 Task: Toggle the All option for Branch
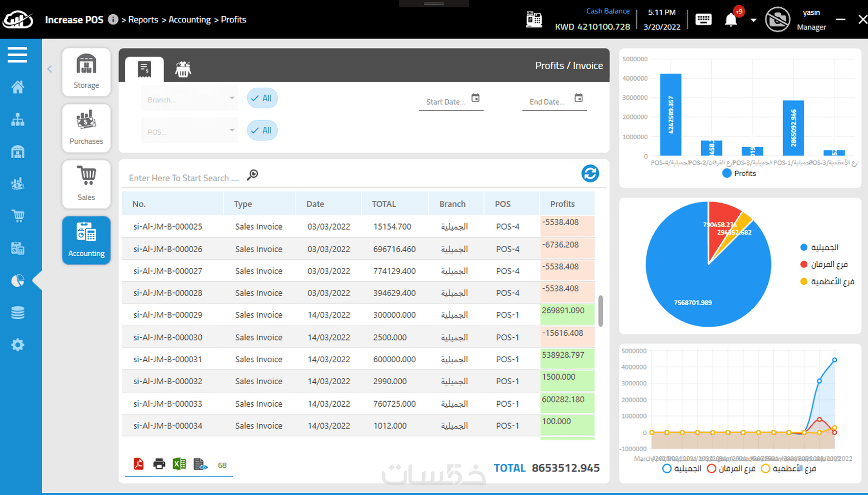point(262,98)
